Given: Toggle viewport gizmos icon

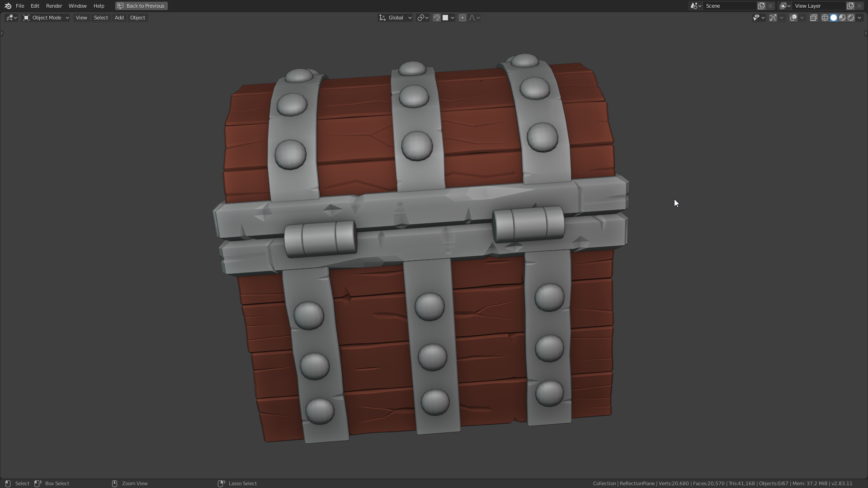Looking at the screenshot, I should [x=773, y=18].
